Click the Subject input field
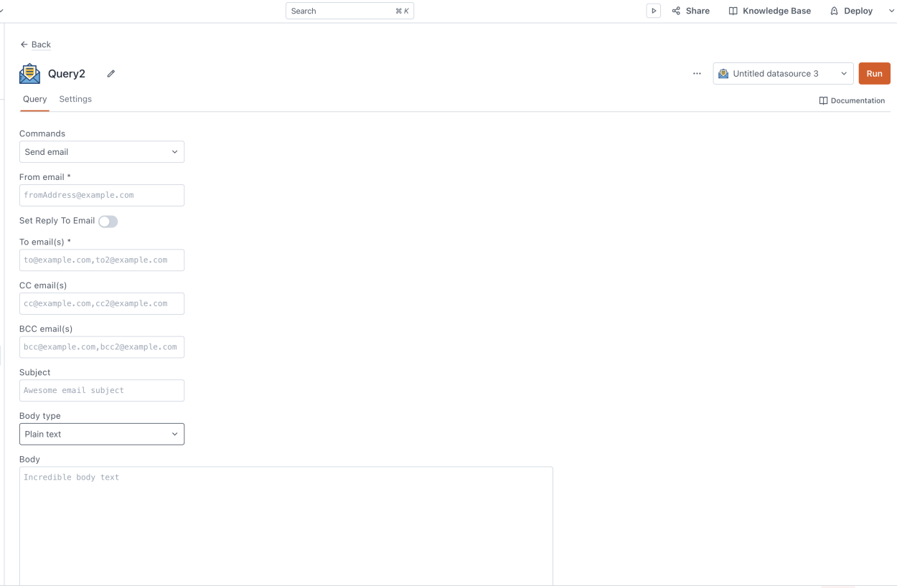Viewport: 897px width, 588px height. click(x=101, y=390)
